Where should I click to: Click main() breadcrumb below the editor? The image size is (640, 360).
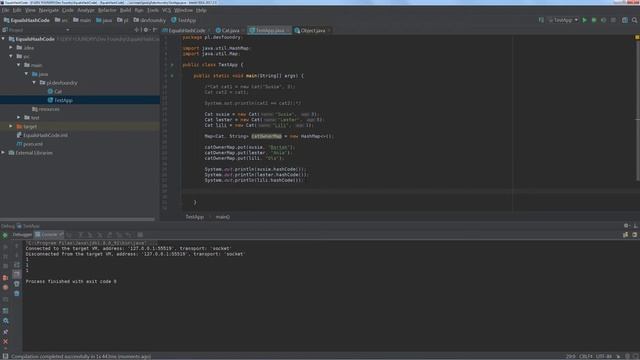coord(222,217)
